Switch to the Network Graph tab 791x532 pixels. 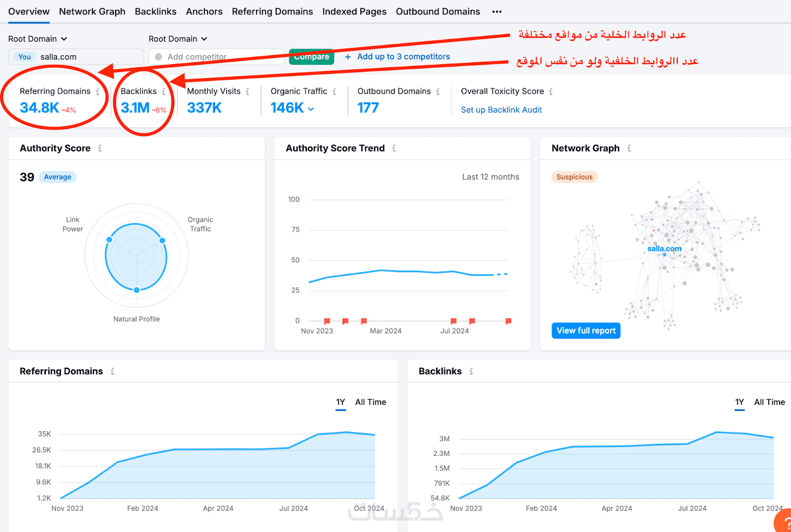pos(92,11)
